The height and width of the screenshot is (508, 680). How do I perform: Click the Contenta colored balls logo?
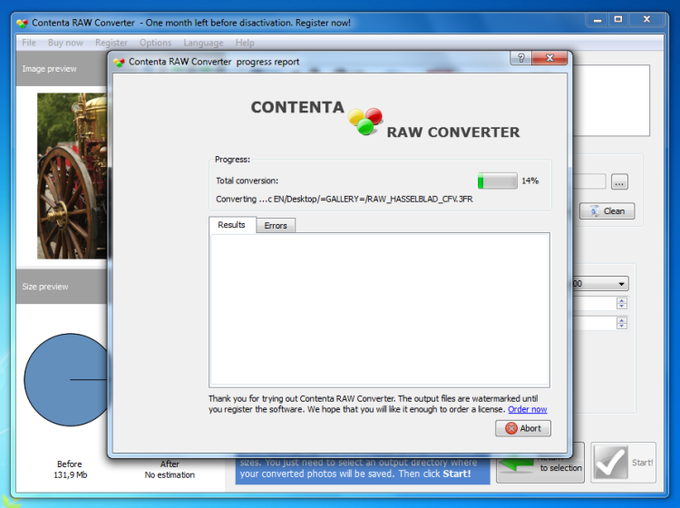[x=366, y=121]
